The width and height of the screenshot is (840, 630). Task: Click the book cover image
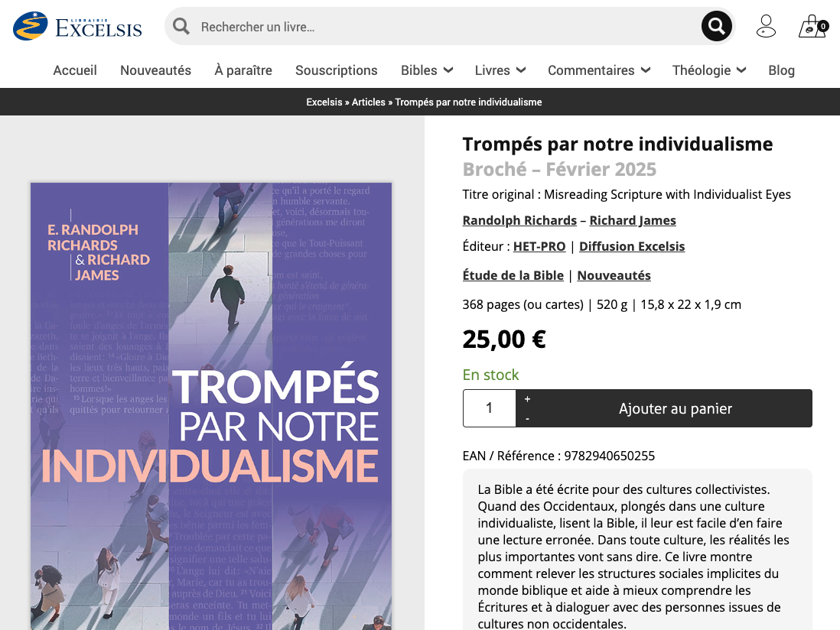(211, 406)
